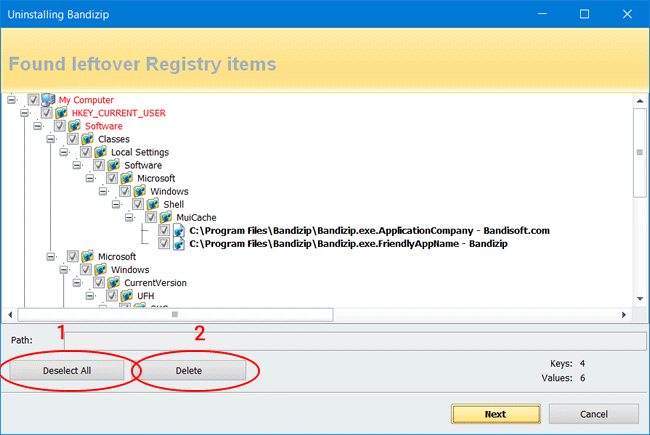650x435 pixels.
Task: Collapse the MuiCache tree node
Action: (x=128, y=217)
